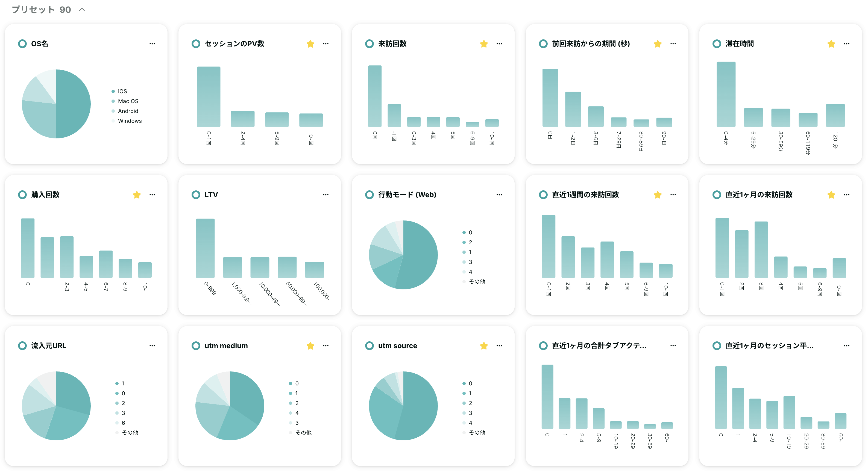Open more options for OS名 card
This screenshot has width=868, height=471.
point(152,44)
